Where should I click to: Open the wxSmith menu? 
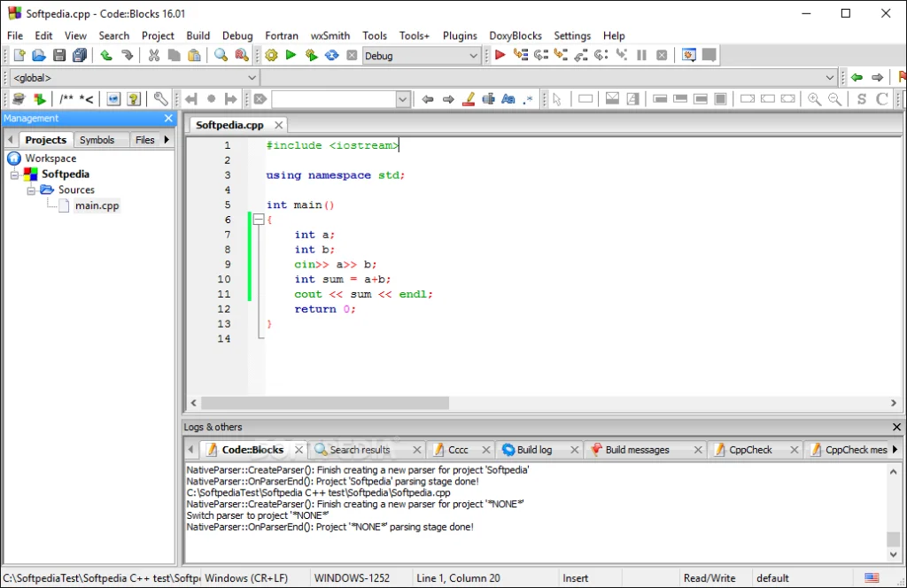(x=329, y=35)
